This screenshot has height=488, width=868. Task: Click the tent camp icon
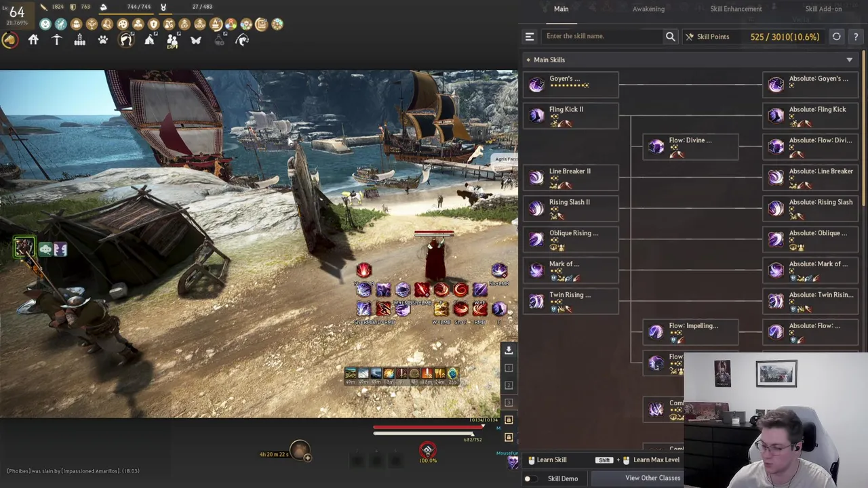149,40
